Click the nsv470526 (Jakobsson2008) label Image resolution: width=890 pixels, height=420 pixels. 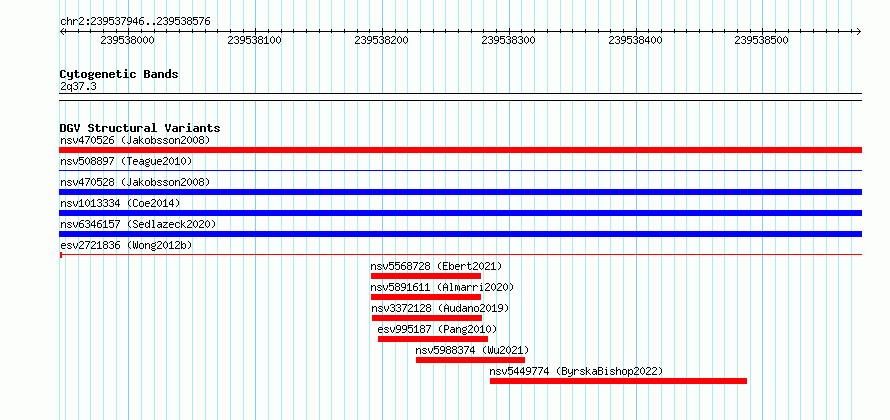click(x=135, y=140)
